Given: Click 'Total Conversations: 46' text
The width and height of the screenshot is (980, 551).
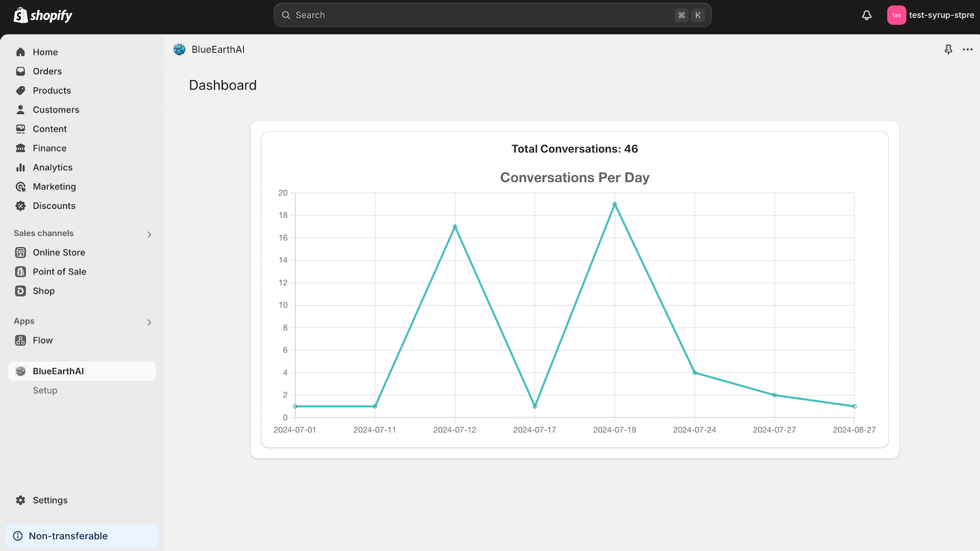Looking at the screenshot, I should [x=575, y=149].
